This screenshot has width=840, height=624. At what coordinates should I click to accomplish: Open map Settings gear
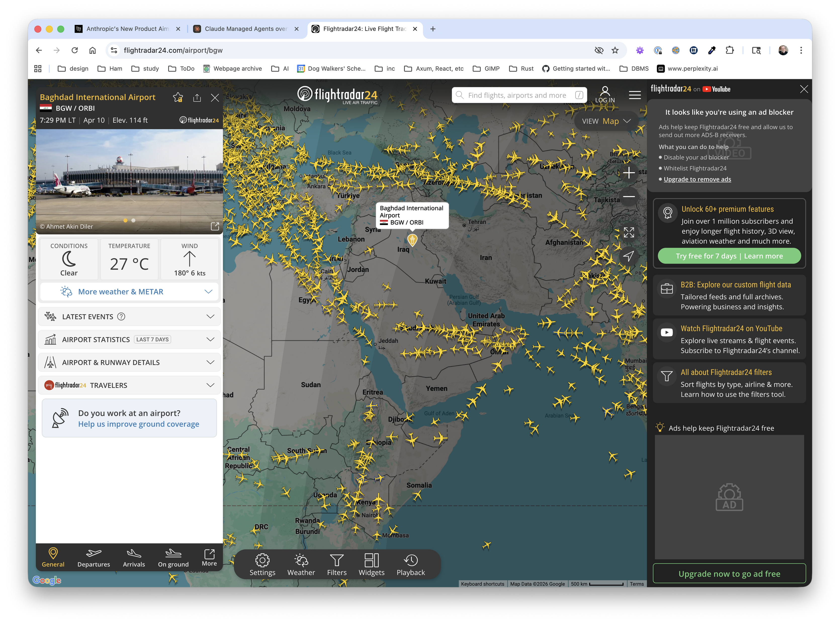coord(262,565)
